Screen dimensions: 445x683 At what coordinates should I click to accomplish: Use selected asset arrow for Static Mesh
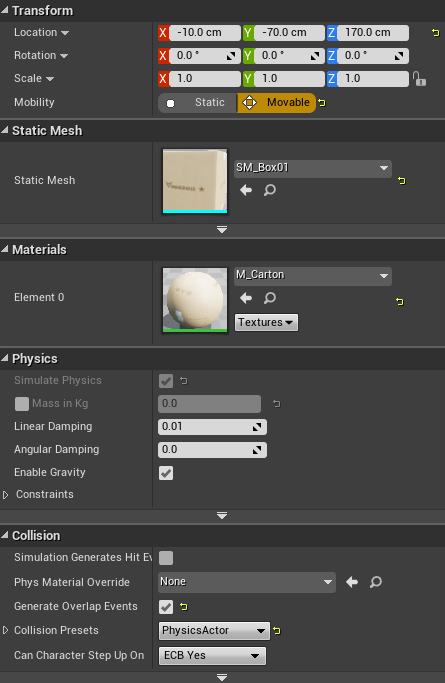(246, 190)
